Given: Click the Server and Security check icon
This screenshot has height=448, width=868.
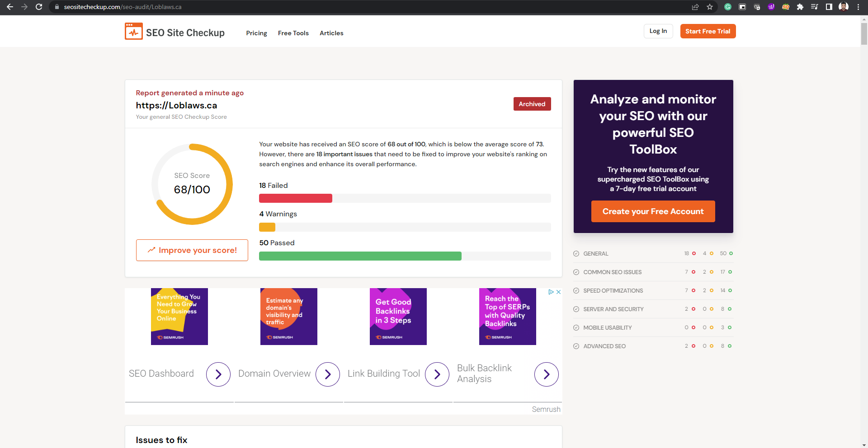Looking at the screenshot, I should [x=576, y=309].
